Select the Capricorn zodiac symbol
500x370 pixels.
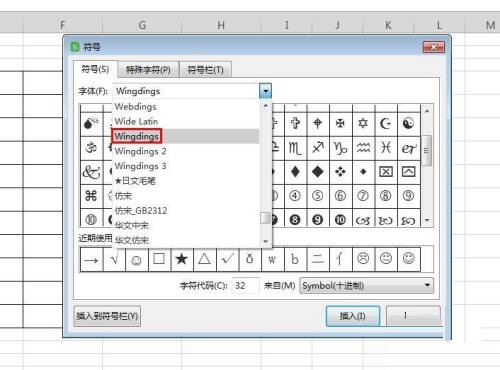tap(340, 148)
